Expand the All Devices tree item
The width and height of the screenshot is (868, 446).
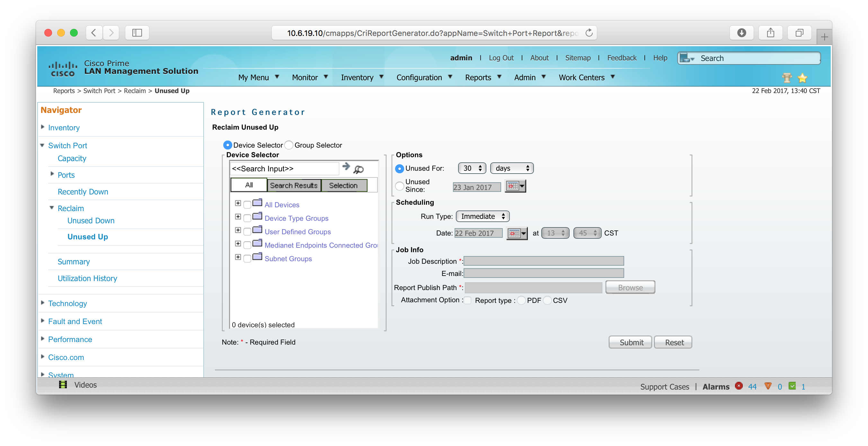(x=238, y=203)
